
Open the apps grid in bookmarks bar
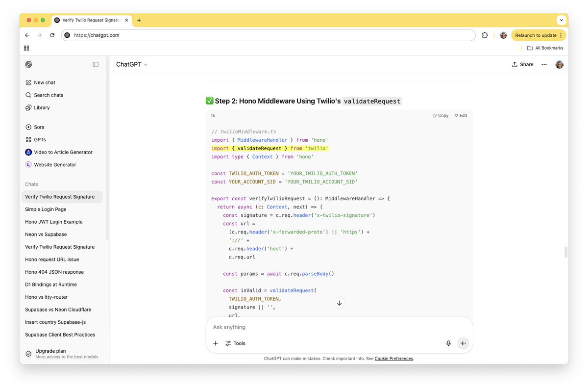click(x=26, y=48)
